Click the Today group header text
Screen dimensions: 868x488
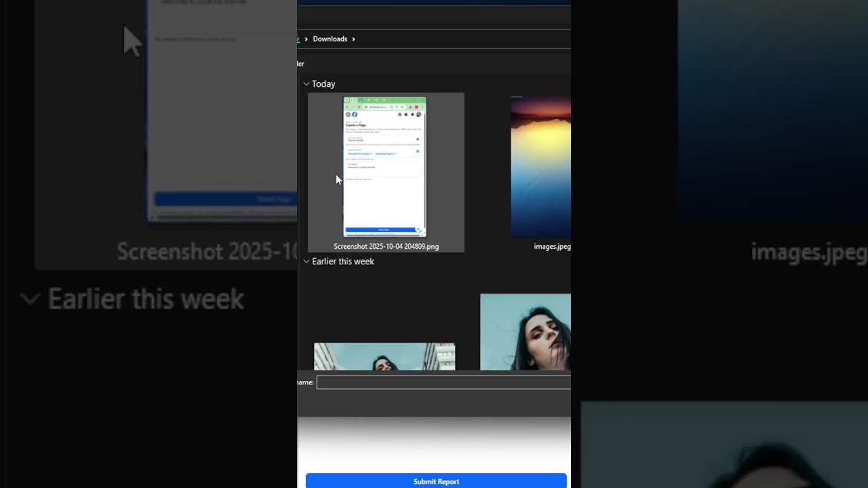pyautogui.click(x=323, y=84)
